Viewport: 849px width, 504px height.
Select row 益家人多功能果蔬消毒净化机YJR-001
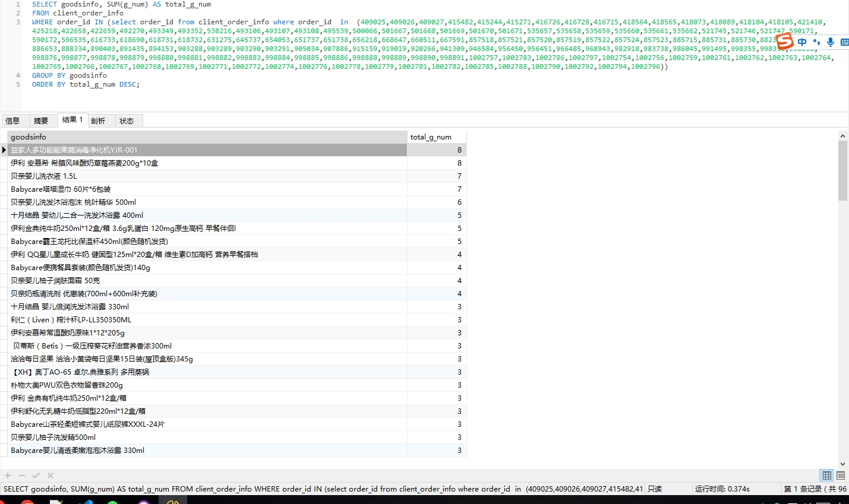pos(207,150)
